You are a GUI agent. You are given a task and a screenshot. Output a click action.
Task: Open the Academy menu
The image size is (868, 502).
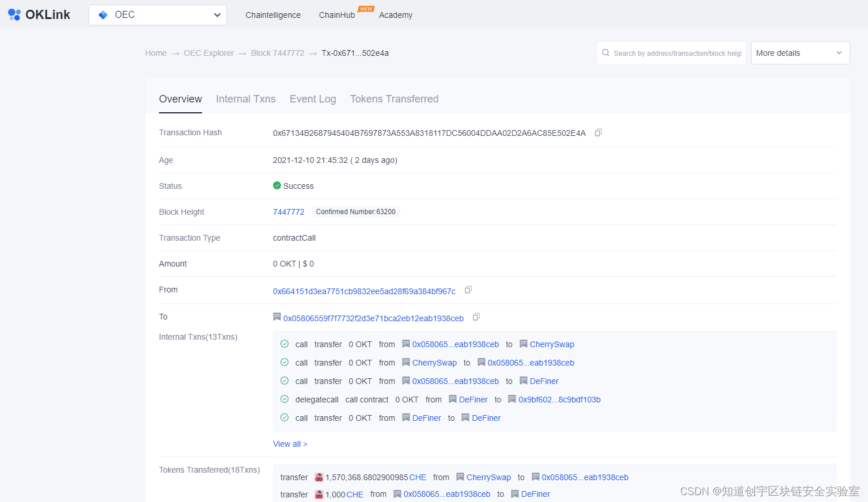pos(396,15)
